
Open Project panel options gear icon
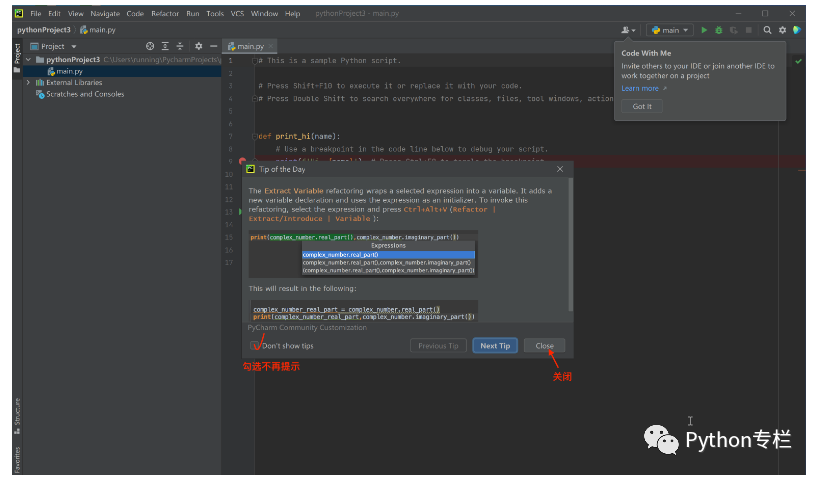198,46
